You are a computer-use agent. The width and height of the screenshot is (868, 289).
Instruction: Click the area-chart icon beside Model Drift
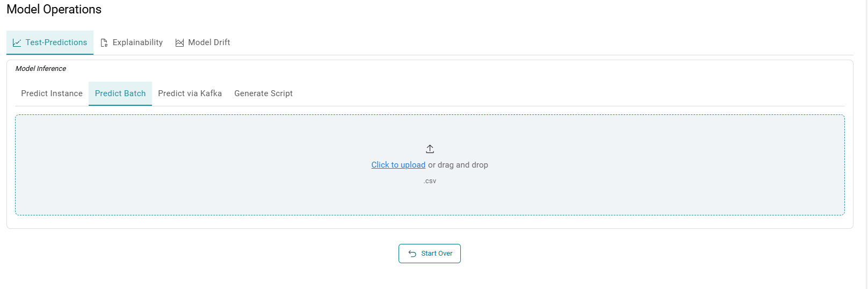point(179,43)
